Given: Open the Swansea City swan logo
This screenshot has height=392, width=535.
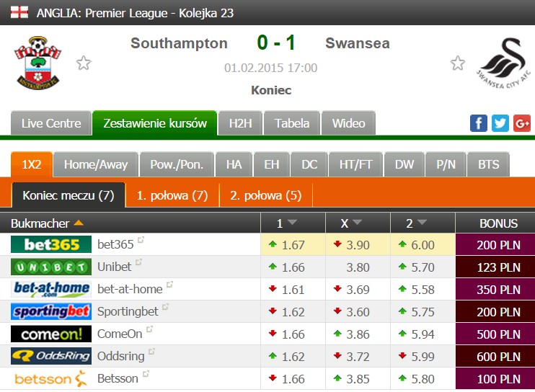Looking at the screenshot, I should coord(503,63).
